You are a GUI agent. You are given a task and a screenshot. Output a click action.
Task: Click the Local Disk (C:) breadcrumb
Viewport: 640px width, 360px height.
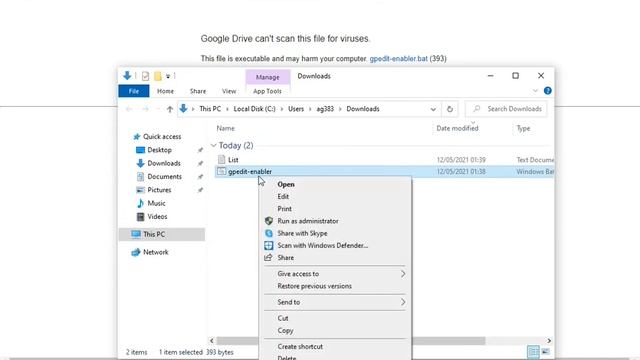click(255, 109)
